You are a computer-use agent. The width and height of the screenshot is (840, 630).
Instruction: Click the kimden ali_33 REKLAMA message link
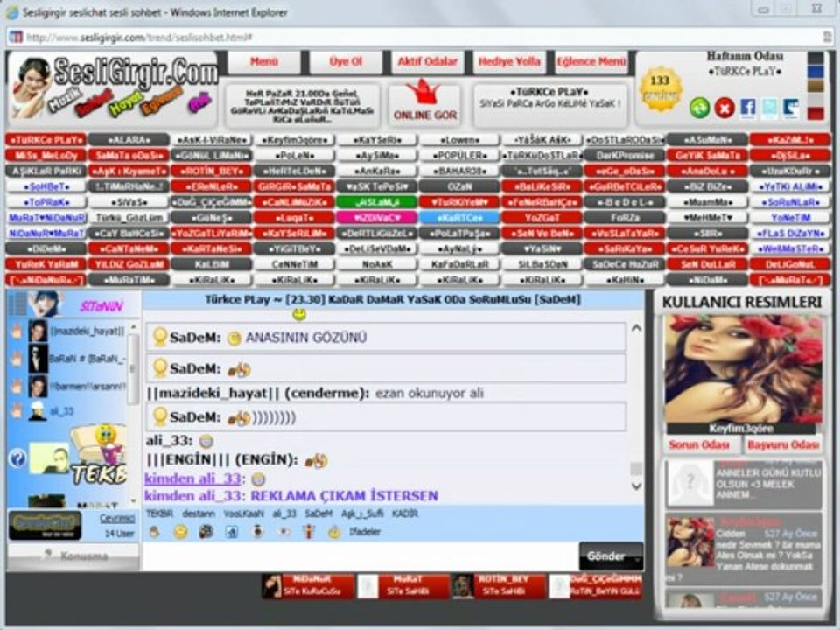click(290, 495)
